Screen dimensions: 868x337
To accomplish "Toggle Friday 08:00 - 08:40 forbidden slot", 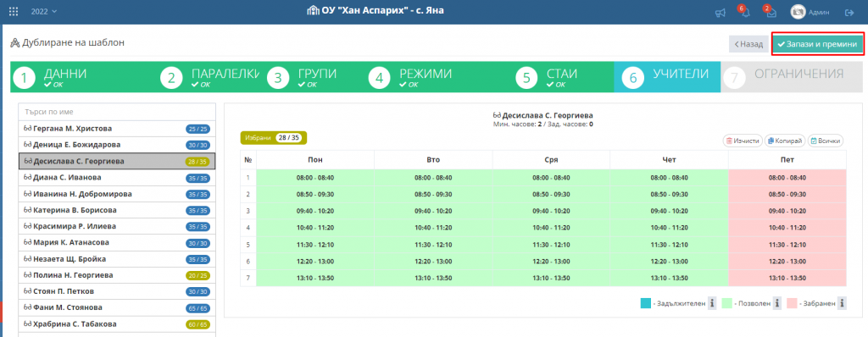I will pyautogui.click(x=787, y=178).
